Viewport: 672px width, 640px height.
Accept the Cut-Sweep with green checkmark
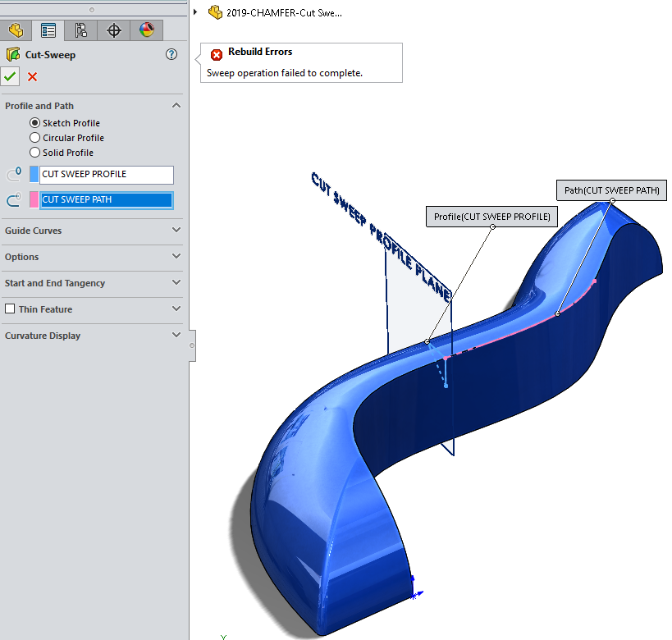pos(10,77)
